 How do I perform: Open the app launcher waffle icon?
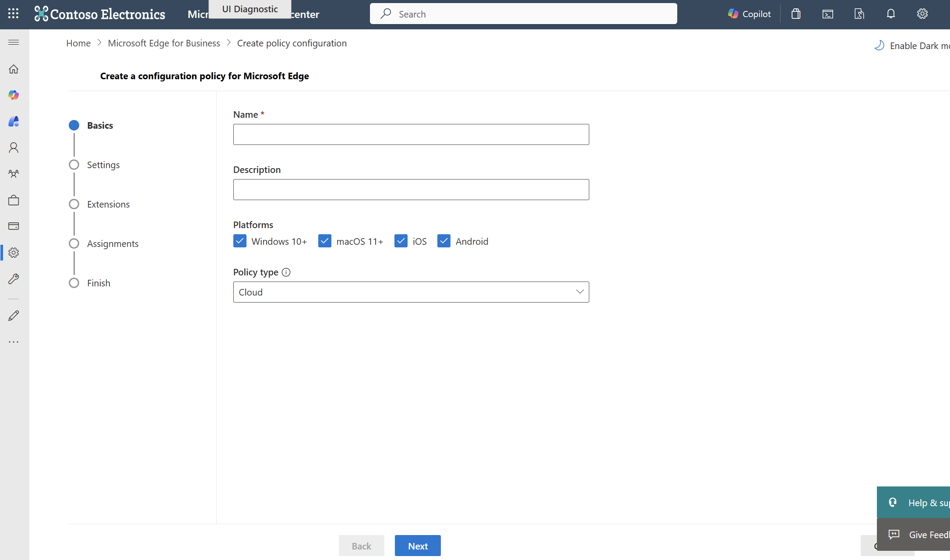coord(13,14)
